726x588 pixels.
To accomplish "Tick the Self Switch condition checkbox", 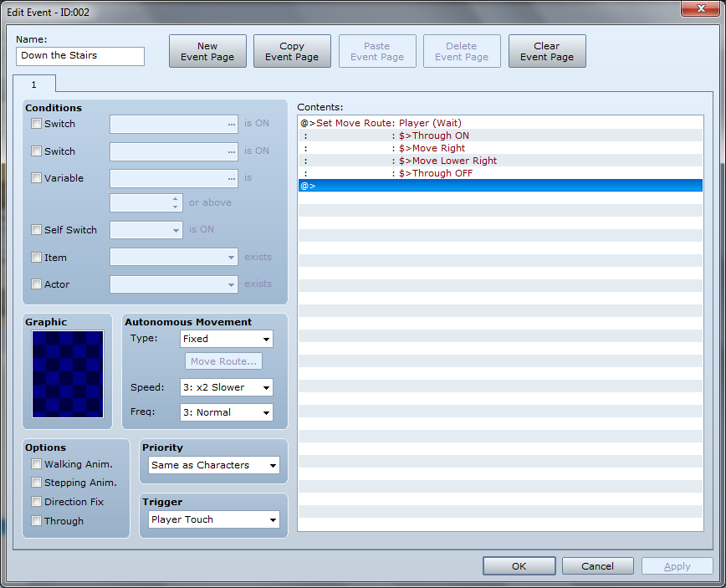I will click(x=36, y=230).
